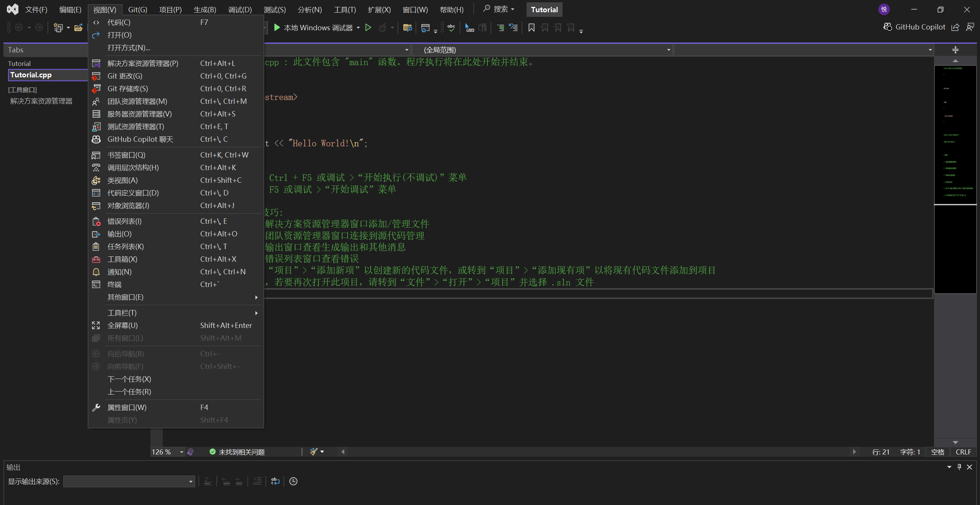Image resolution: width=980 pixels, height=505 pixels.
Task: Open the Other Windows submenu
Action: 176,297
